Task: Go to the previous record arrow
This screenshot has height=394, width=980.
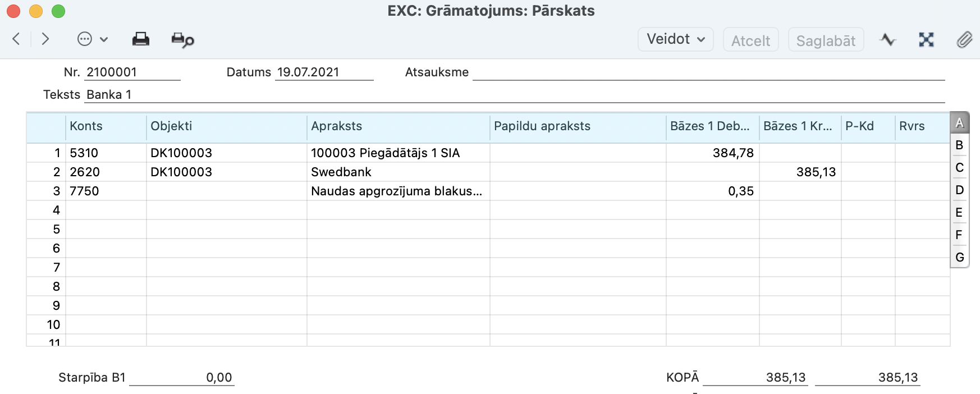Action: tap(16, 39)
